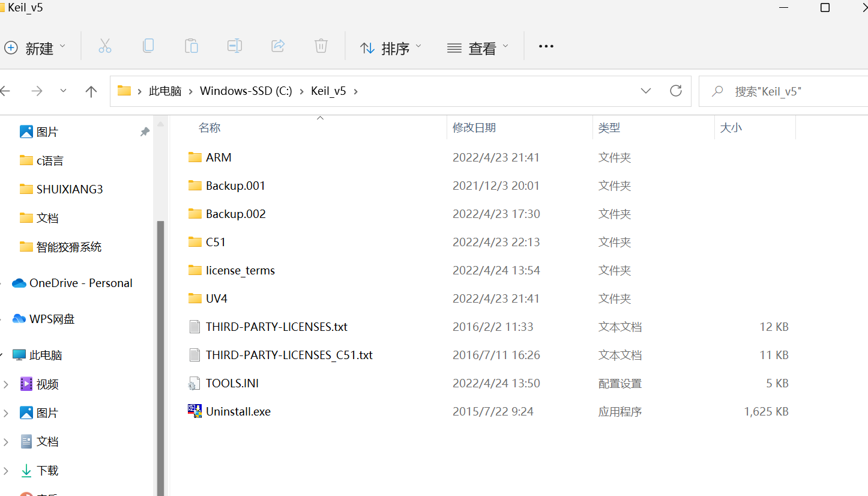Viewport: 868px width, 496px height.
Task: Expand address bar history dropdown
Action: click(646, 91)
